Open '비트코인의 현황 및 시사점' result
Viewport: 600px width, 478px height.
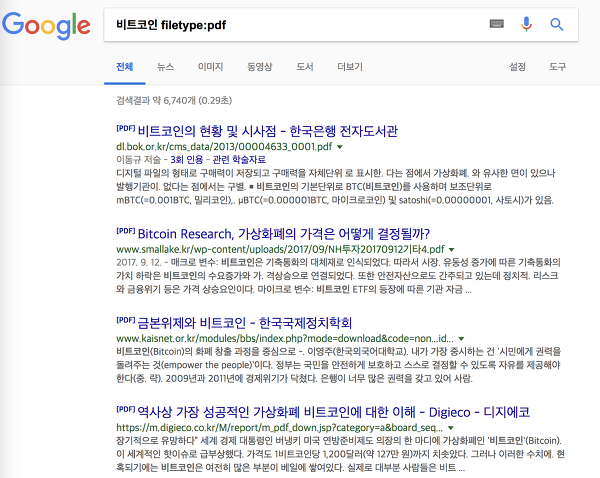[267, 131]
